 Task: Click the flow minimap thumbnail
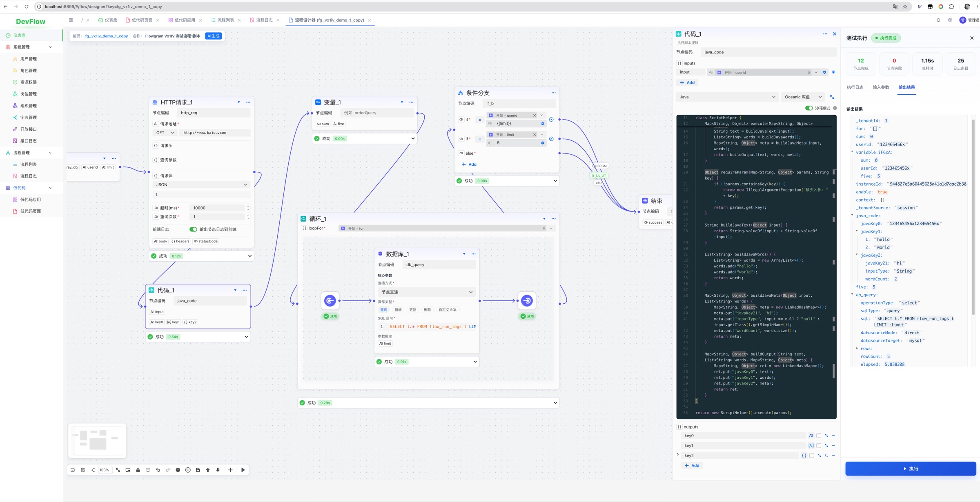click(x=97, y=441)
